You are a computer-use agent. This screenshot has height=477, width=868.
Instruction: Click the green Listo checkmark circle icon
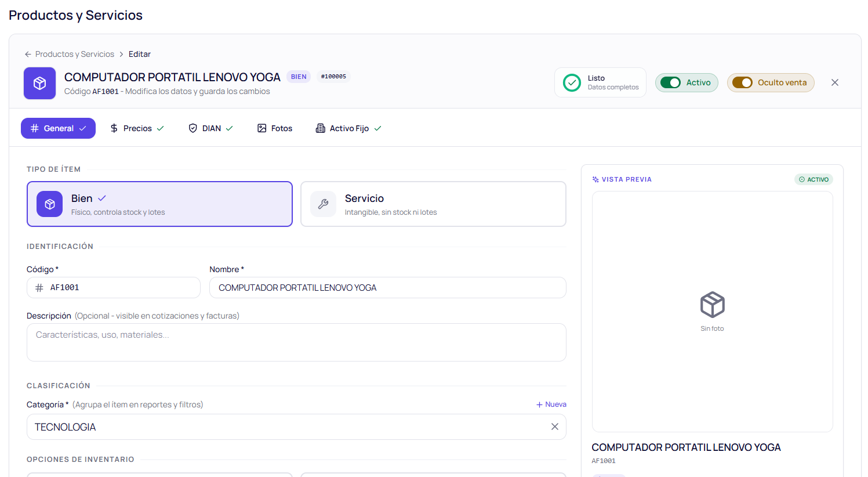pyautogui.click(x=572, y=82)
